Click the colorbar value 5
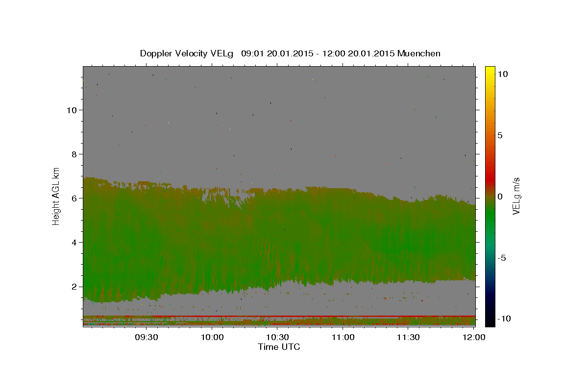 (500, 135)
